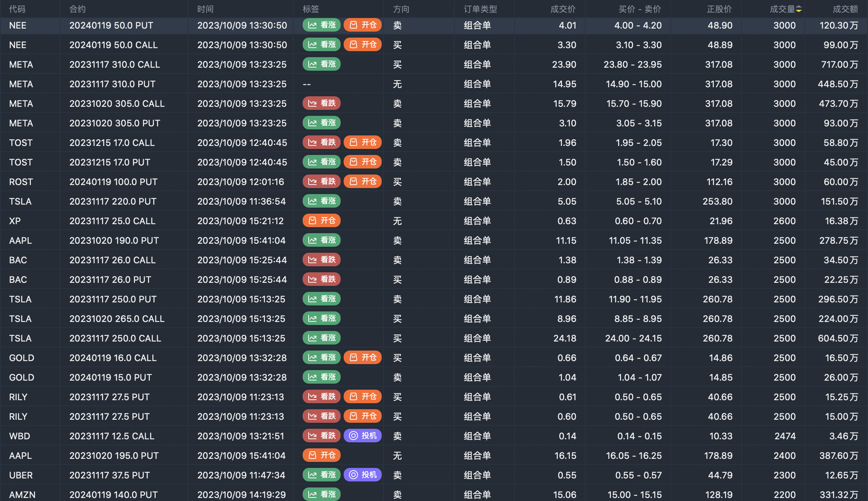Screen dimensions: 868x501
Task: Click 看涨 tag on AMZN row
Action: click(321, 494)
